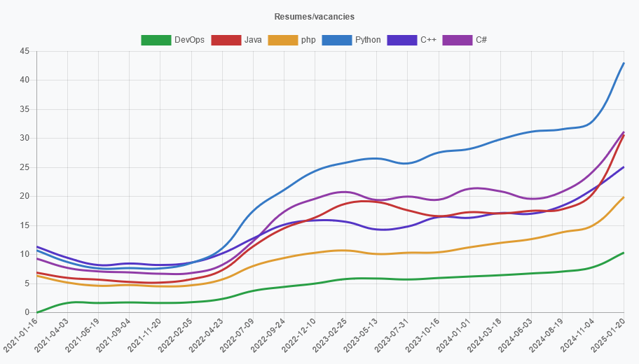
Task: Click the orange php legend swatch
Action: [x=282, y=40]
